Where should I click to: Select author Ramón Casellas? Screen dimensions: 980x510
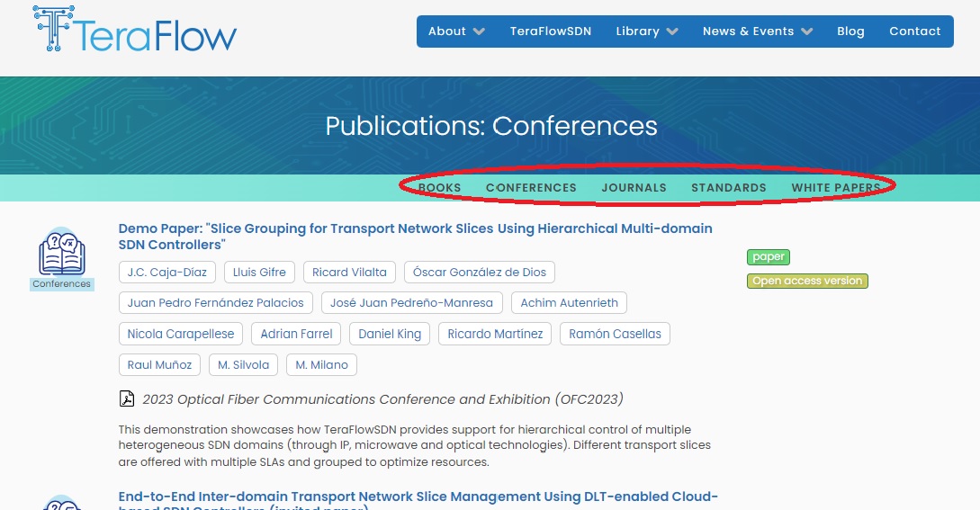pos(615,334)
